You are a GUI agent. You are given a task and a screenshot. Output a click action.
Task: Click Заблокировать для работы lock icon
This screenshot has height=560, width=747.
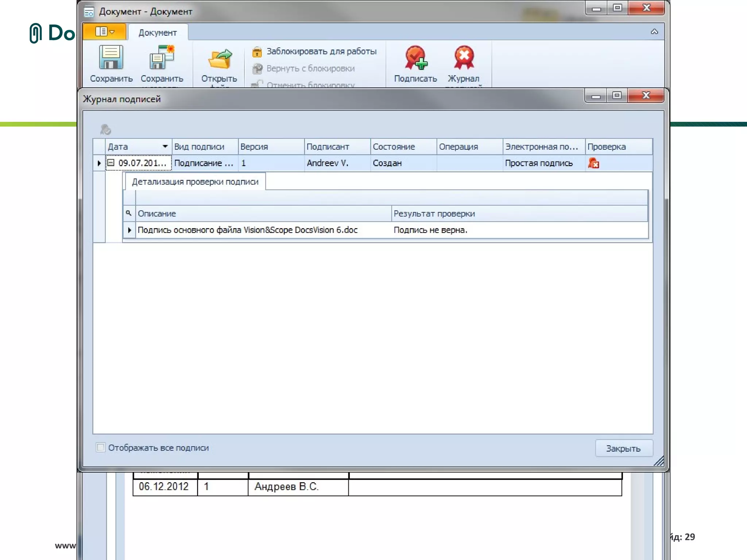pos(257,52)
